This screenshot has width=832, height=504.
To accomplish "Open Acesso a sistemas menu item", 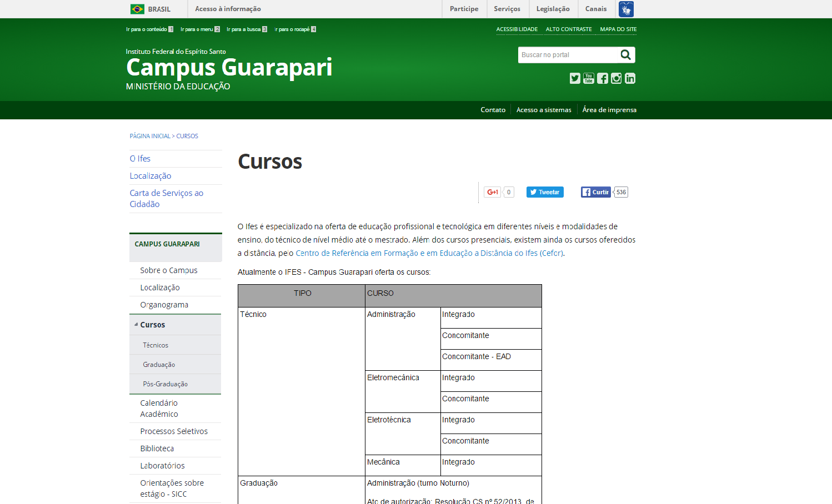I will [544, 110].
